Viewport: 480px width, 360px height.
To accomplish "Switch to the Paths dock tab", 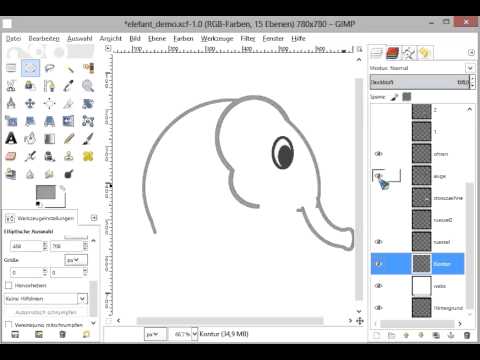I will coord(408,53).
